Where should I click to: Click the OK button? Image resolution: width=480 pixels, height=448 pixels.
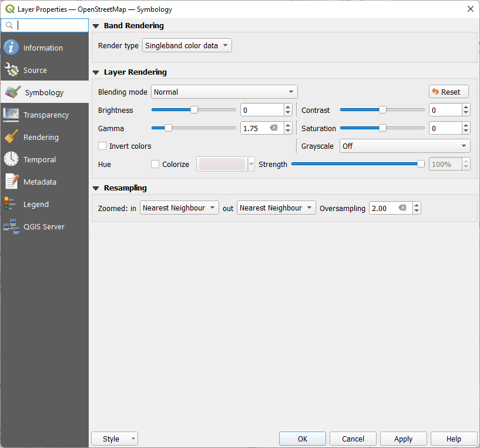303,439
